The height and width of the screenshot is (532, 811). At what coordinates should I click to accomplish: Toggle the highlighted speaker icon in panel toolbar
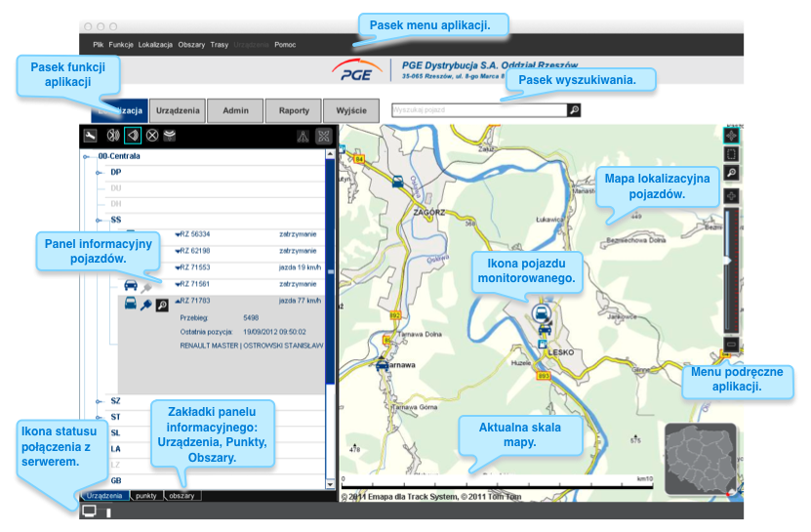[133, 136]
